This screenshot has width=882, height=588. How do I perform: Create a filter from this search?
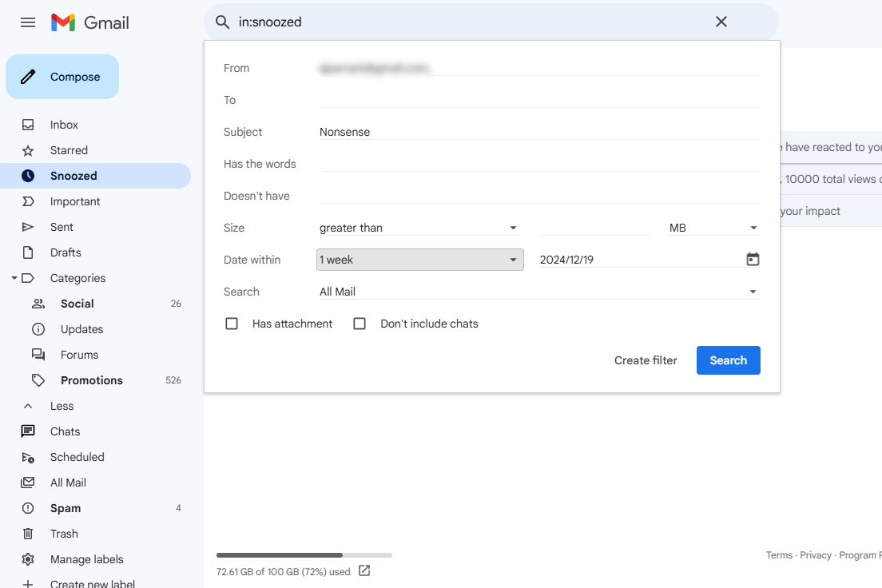[x=646, y=360]
